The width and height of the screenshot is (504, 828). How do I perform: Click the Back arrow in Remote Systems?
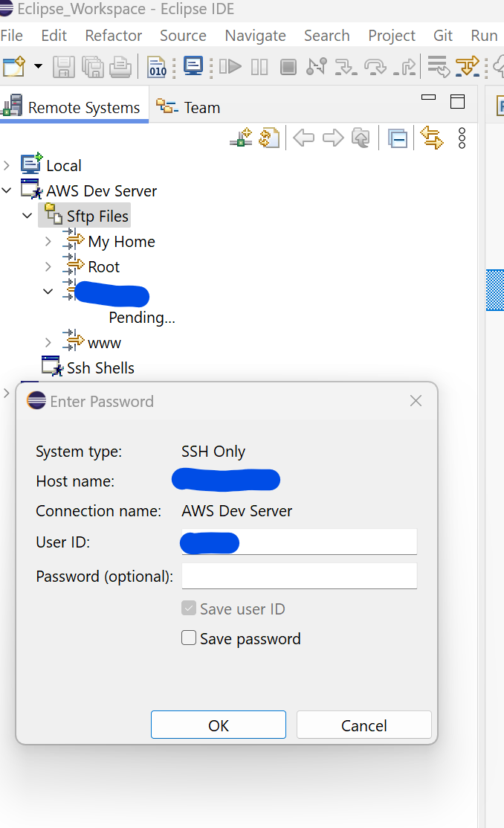tap(303, 138)
